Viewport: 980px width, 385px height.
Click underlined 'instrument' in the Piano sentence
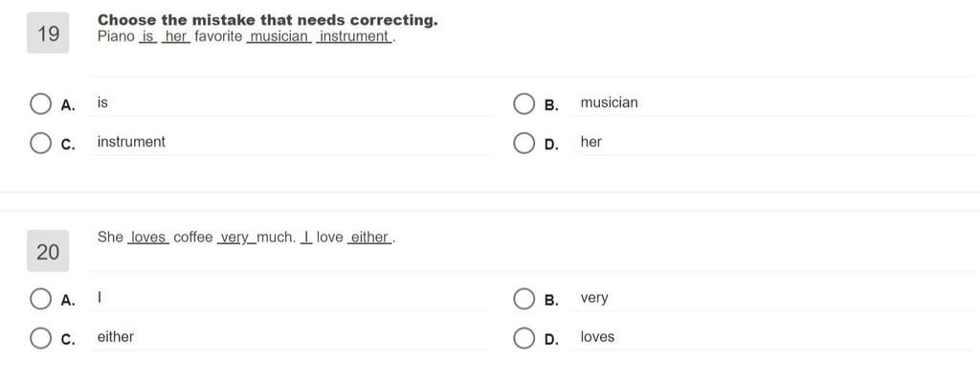point(354,37)
